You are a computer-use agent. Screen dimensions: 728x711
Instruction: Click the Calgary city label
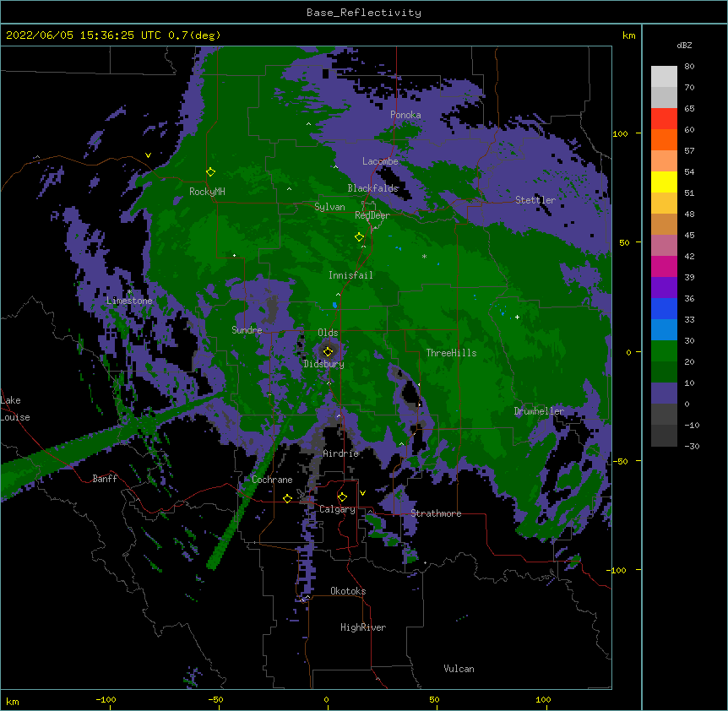[x=337, y=509]
